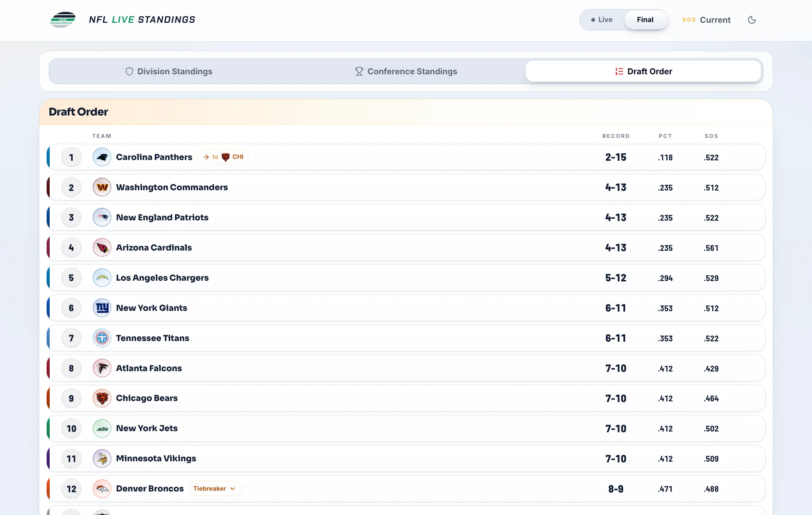Click the Los Angeles Chargers team name

coord(162,278)
